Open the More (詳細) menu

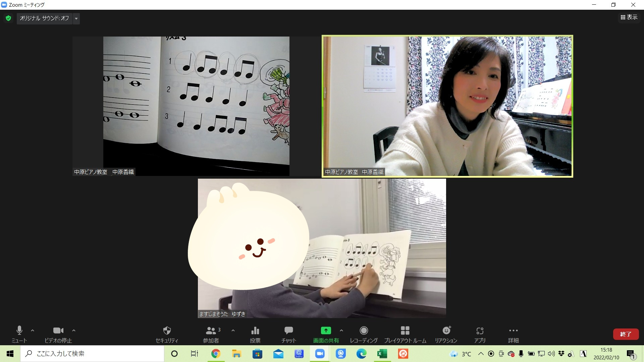(x=513, y=331)
